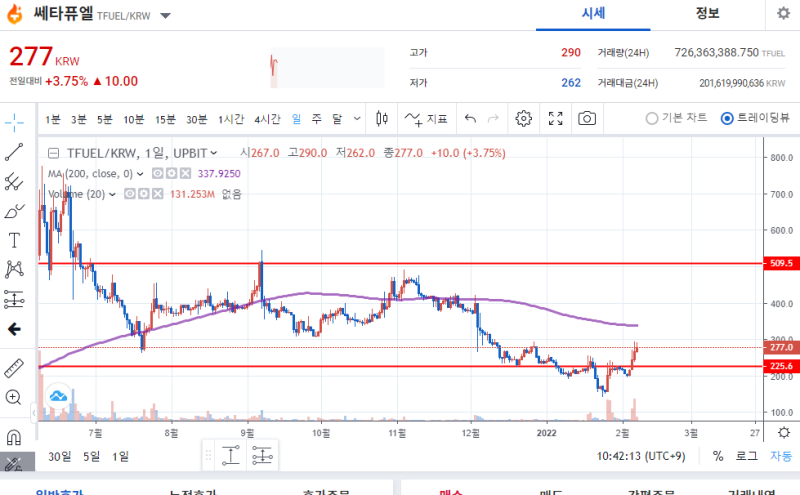This screenshot has height=495, width=800.
Task: Open the 정보 tab
Action: 707,14
